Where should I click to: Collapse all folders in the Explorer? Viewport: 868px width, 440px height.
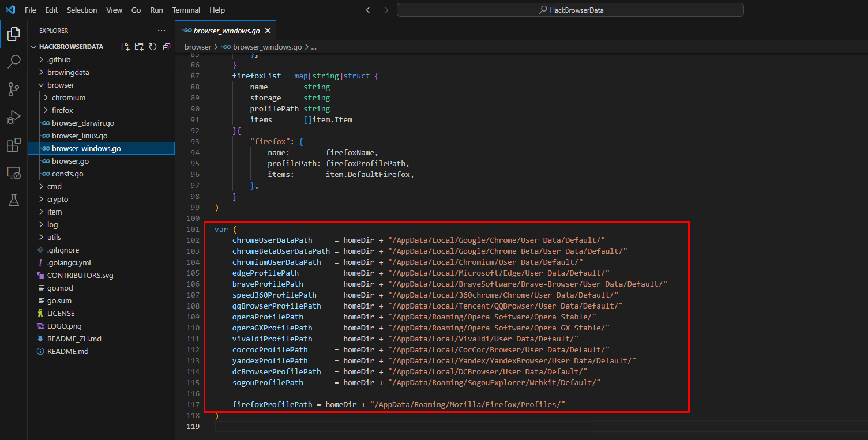coord(167,47)
